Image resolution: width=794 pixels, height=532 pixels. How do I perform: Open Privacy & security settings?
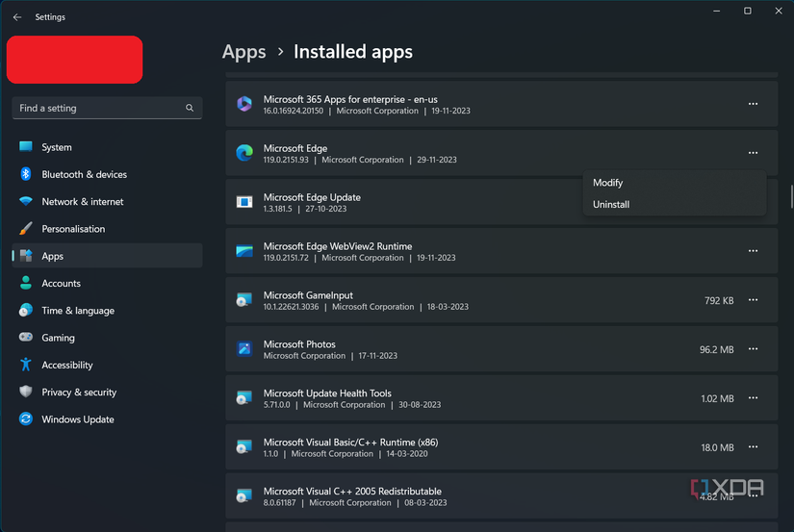click(x=78, y=393)
